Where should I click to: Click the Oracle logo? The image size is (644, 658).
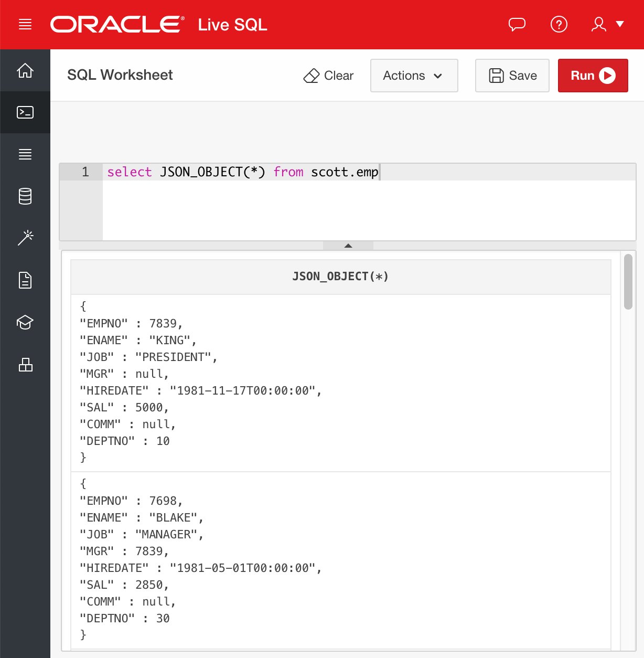coord(117,25)
